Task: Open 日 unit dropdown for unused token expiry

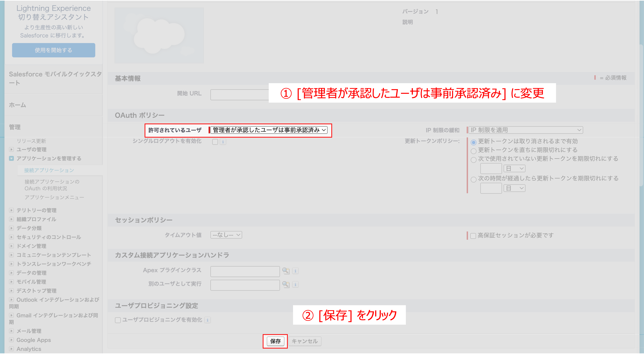Action: click(514, 169)
